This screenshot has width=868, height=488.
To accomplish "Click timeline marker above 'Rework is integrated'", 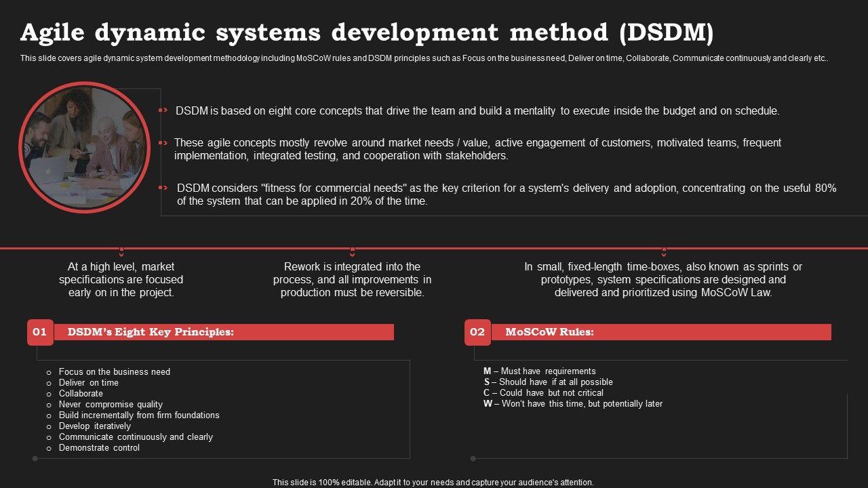I will (352, 251).
